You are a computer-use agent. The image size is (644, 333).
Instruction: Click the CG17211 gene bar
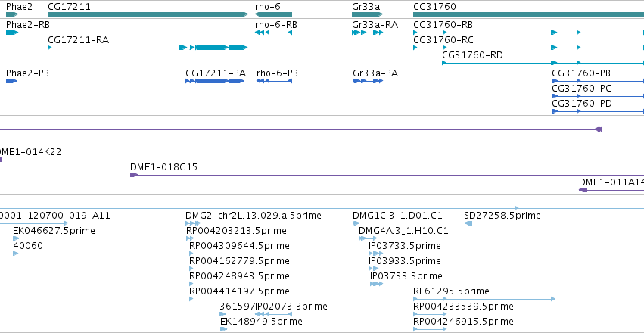[x=148, y=14]
